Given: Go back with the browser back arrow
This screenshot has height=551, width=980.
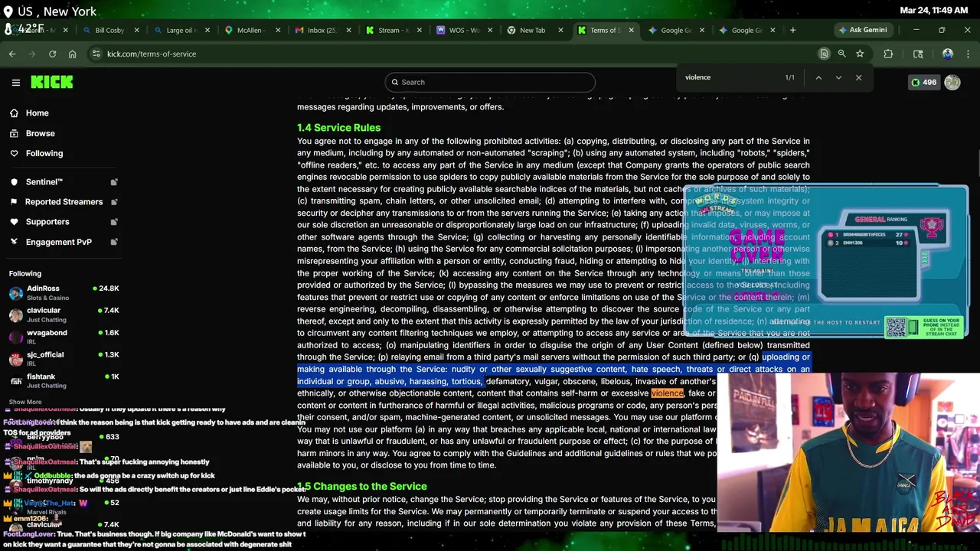Looking at the screenshot, I should point(12,54).
